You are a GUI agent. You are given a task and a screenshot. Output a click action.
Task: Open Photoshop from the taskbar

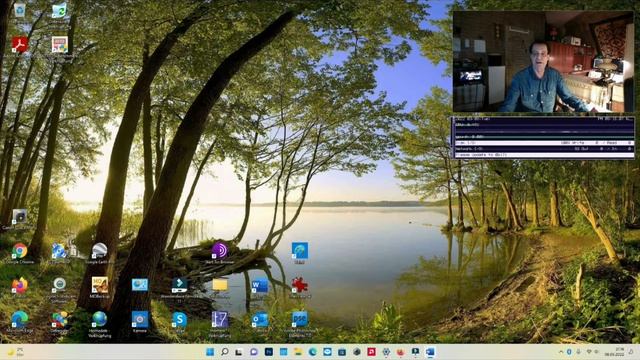click(x=269, y=352)
